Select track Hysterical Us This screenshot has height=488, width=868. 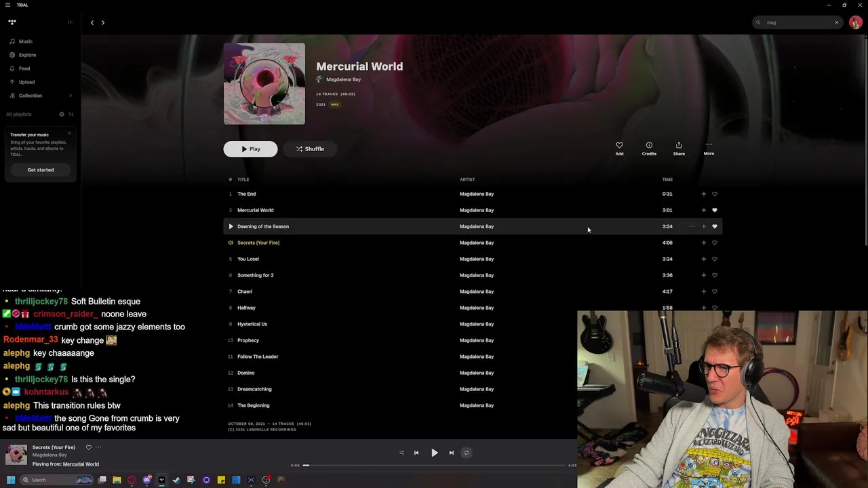(x=252, y=324)
